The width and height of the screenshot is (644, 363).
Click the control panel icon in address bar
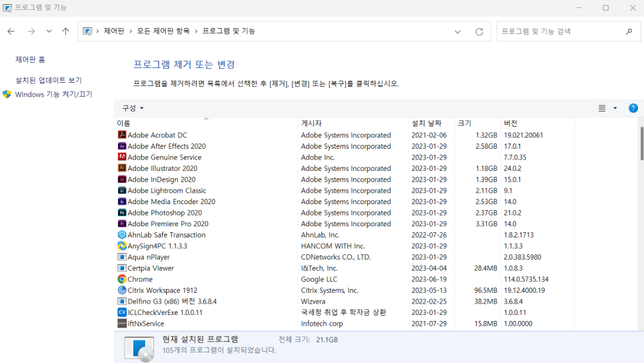(87, 31)
